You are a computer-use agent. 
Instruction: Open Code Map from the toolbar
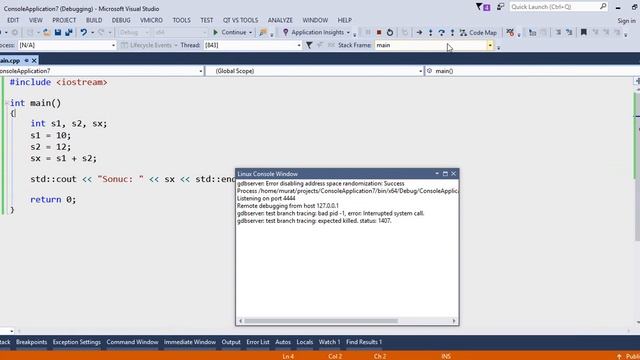478,32
